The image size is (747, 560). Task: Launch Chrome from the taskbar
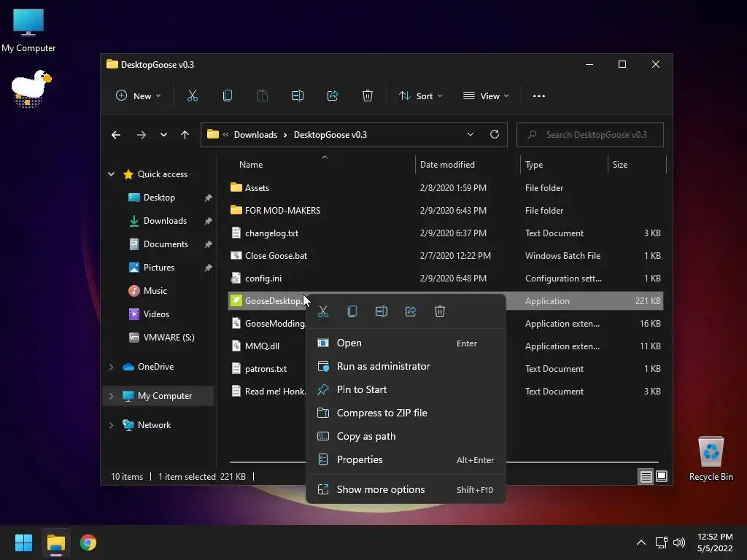click(x=88, y=542)
